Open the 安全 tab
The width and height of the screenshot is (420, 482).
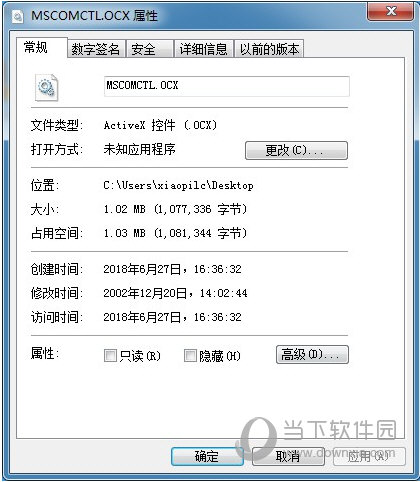(x=150, y=49)
